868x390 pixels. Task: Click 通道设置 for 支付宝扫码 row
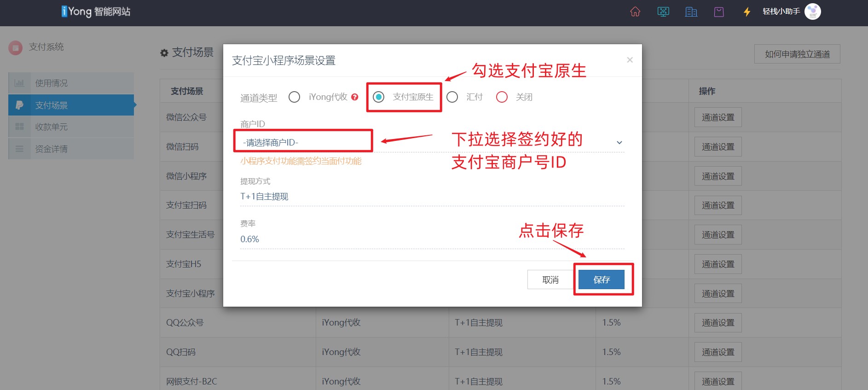718,205
